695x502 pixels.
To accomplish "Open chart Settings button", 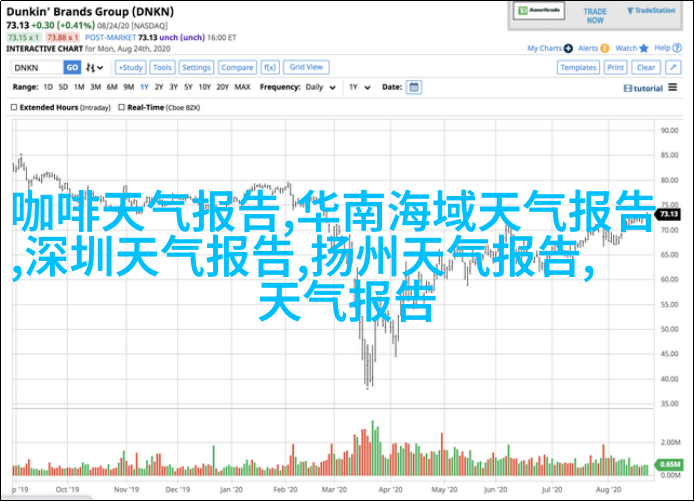I will (196, 67).
